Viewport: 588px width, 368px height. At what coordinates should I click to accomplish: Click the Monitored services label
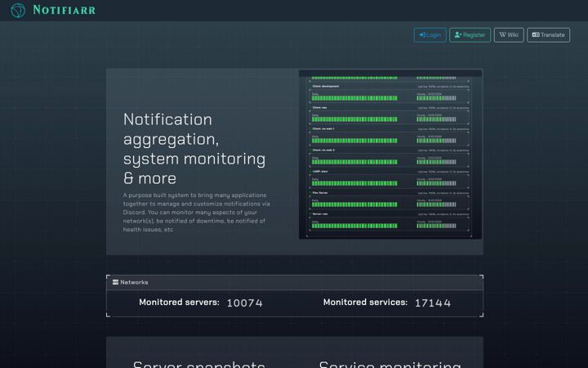[x=365, y=303]
